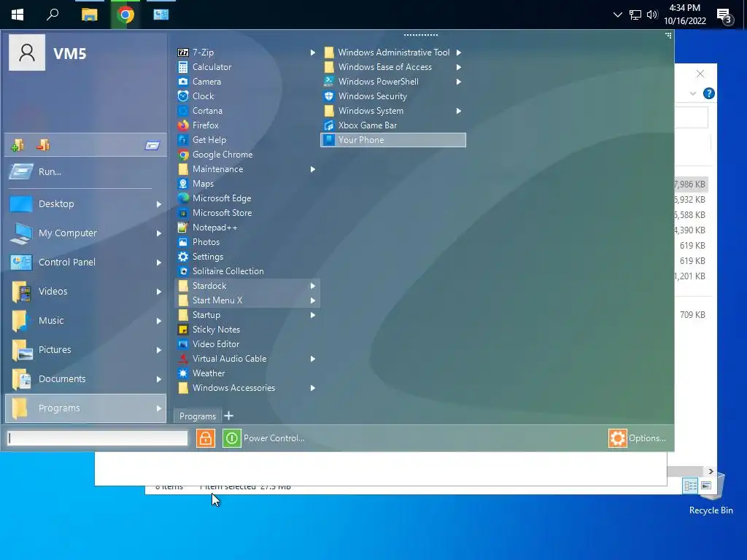Launch Solitaire Collection
The image size is (747, 560).
[247, 271]
